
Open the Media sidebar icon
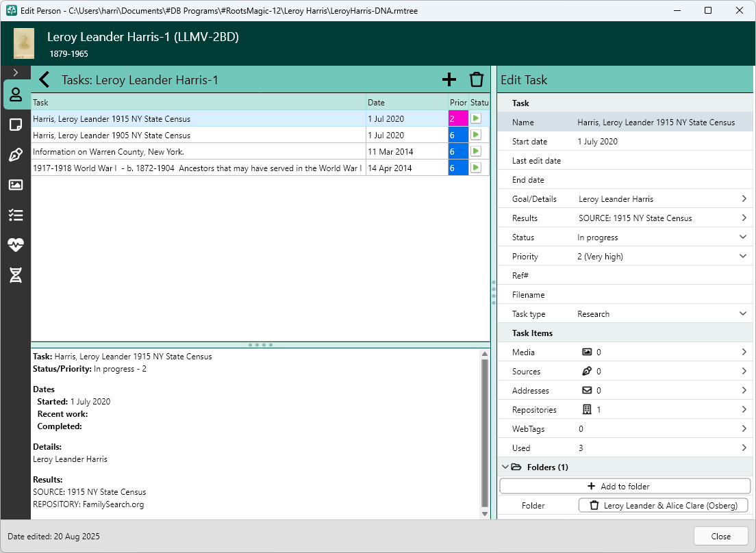pos(16,185)
